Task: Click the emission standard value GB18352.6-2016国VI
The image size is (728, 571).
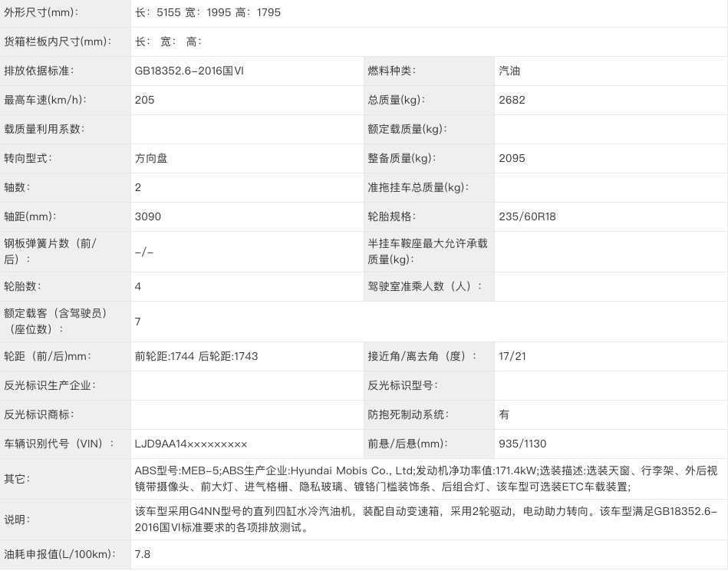Action: click(189, 71)
